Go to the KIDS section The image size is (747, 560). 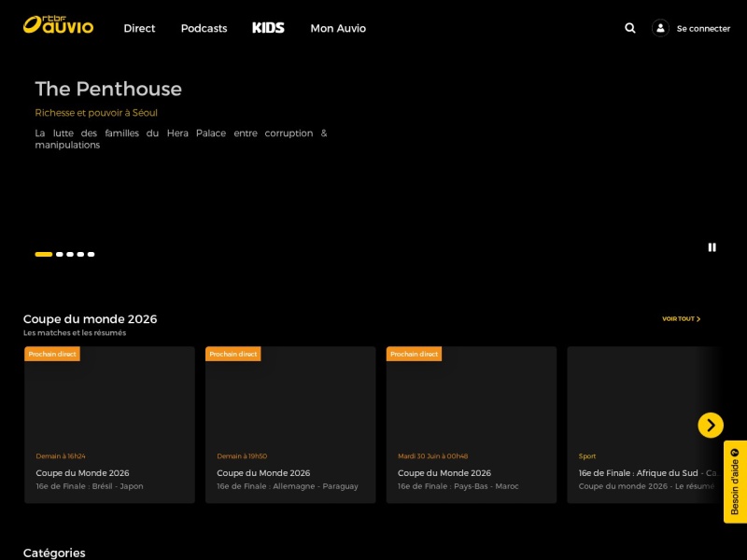(x=268, y=28)
